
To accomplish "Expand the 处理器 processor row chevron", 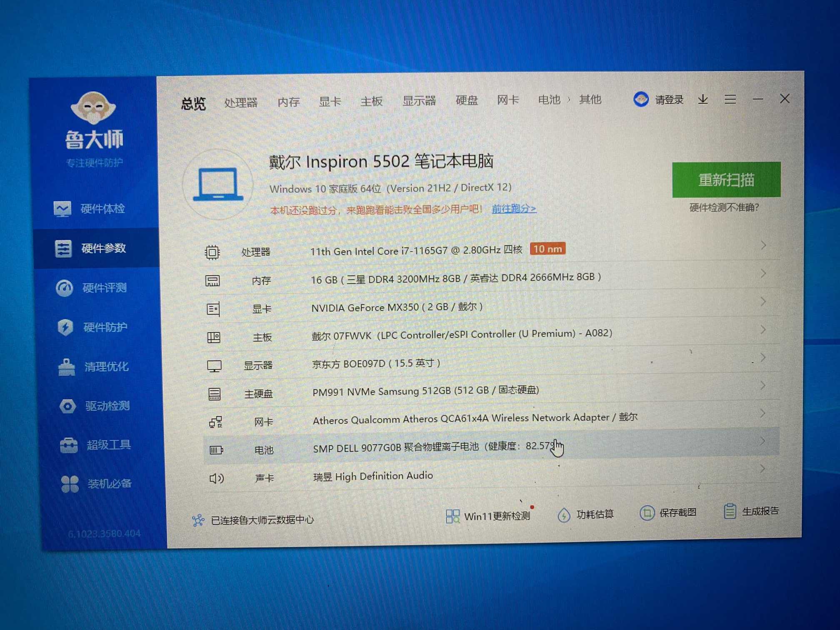I will tap(763, 245).
